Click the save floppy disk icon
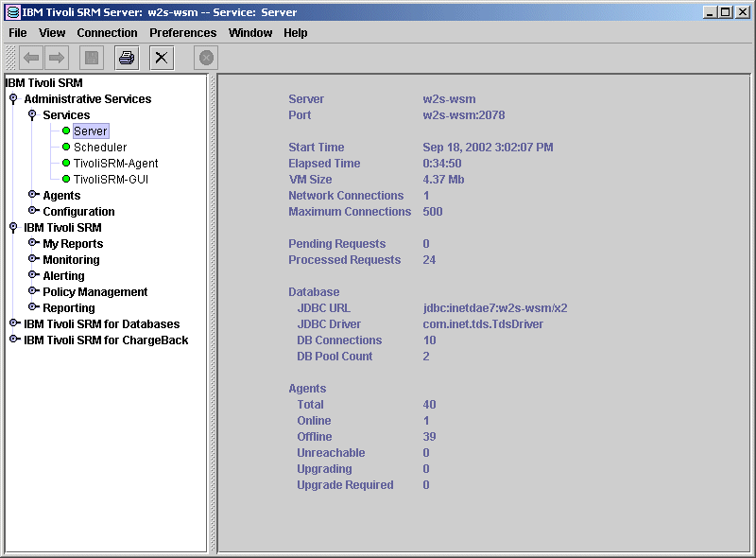756x558 pixels. pos(91,58)
